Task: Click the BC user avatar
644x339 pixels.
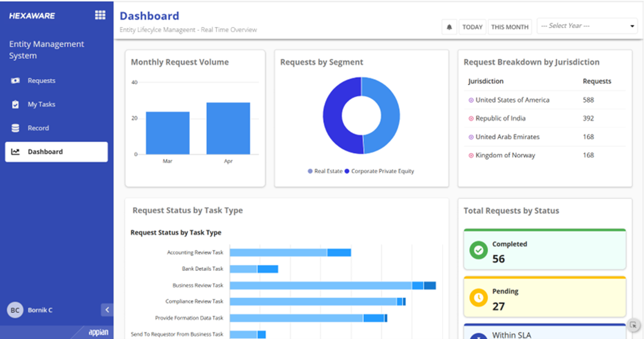Action: pos(15,310)
